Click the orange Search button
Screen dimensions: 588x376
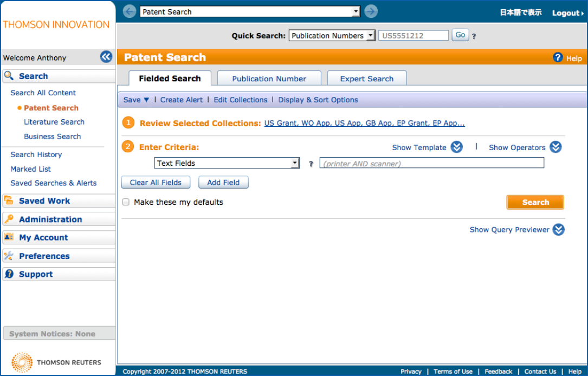[x=535, y=202]
